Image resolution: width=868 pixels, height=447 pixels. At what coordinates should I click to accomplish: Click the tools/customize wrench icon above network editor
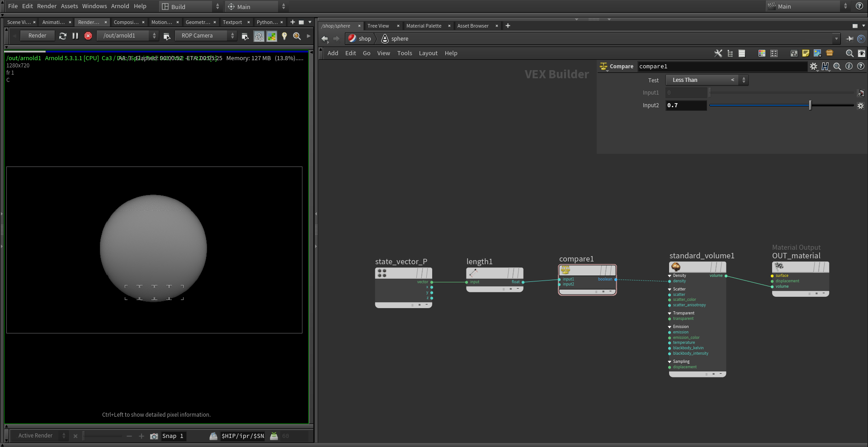[x=718, y=53]
